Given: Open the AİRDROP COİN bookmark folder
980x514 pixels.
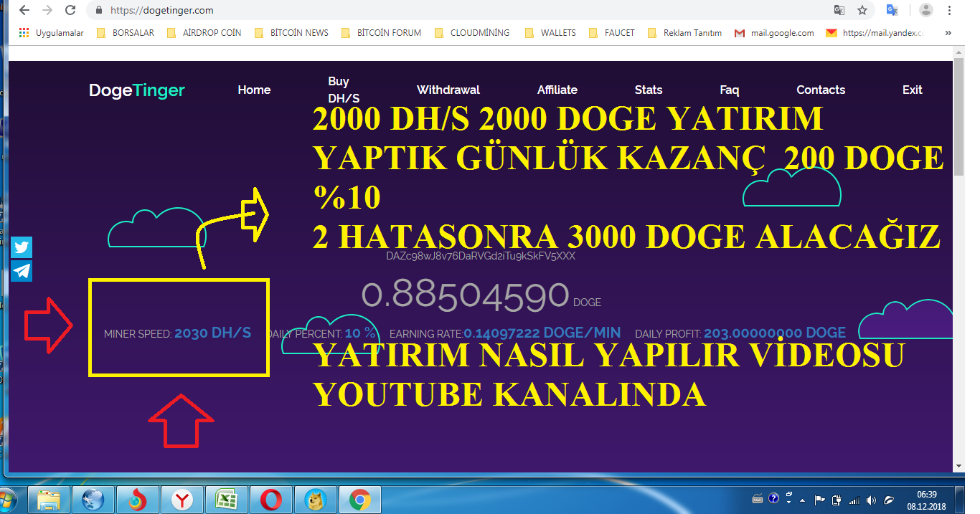Looking at the screenshot, I should (x=204, y=33).
